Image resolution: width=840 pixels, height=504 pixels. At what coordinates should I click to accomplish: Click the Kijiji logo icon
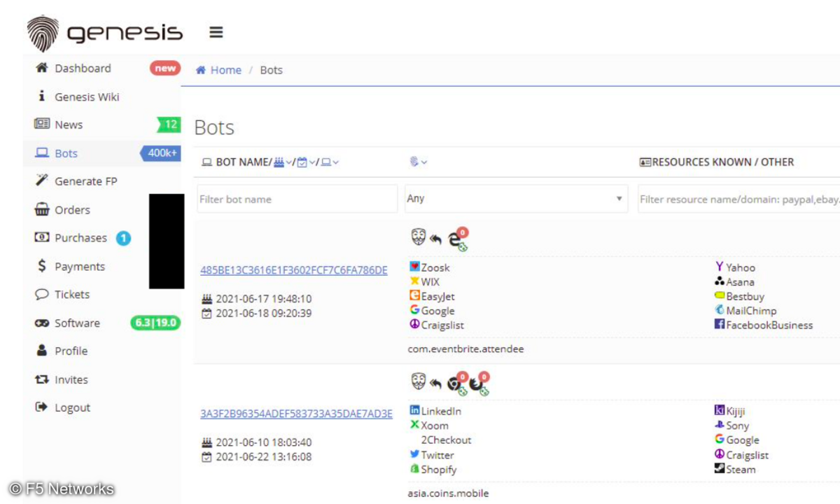coord(719,410)
